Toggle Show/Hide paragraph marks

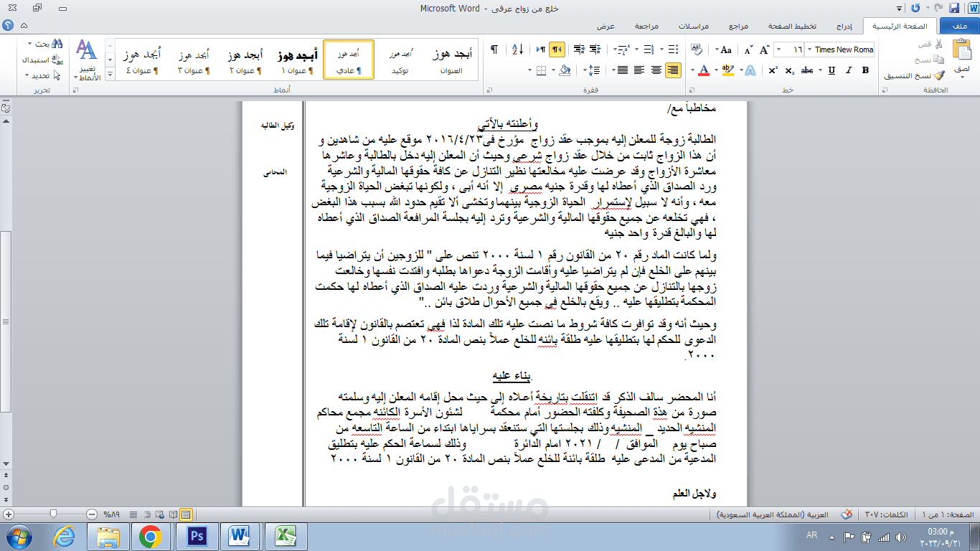point(494,50)
